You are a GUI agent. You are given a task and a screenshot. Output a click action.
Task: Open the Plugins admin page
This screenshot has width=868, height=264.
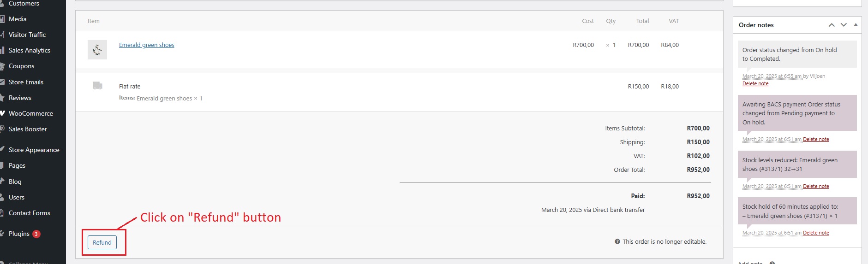point(19,234)
